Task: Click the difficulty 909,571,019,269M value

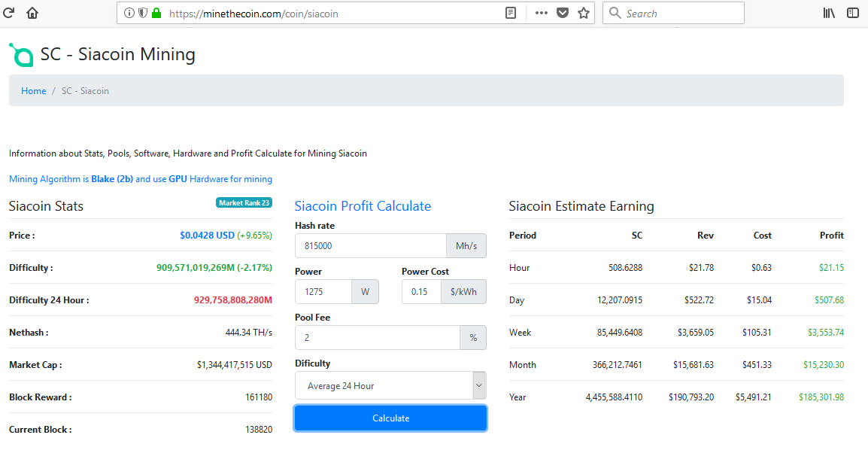Action: (196, 267)
